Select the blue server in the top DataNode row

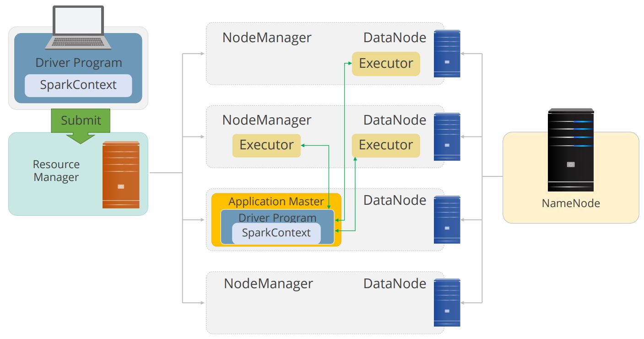447,53
